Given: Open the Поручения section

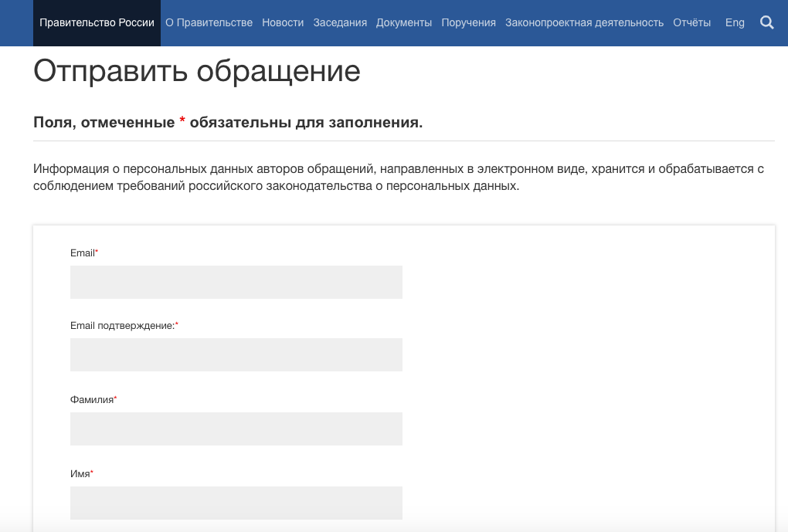Looking at the screenshot, I should pos(467,22).
